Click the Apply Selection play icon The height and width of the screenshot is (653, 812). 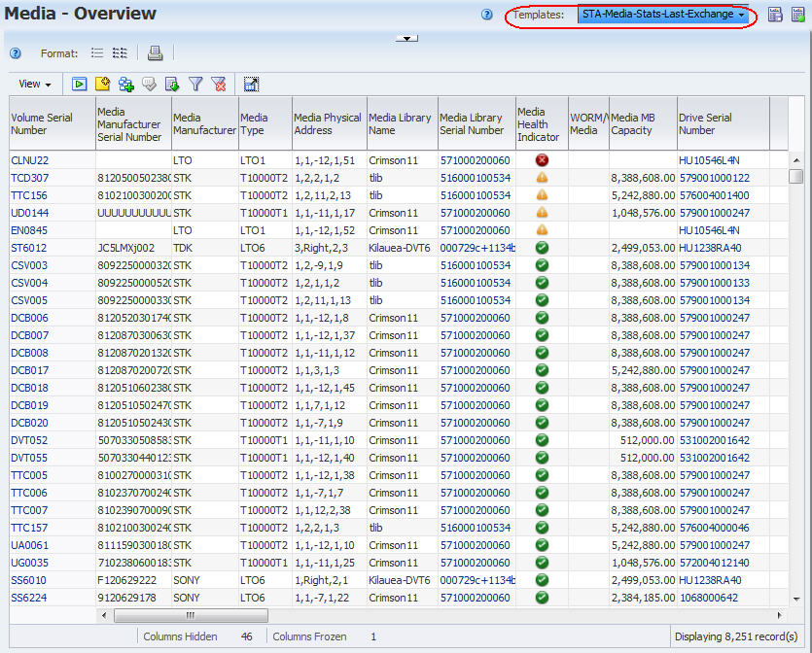tap(79, 84)
